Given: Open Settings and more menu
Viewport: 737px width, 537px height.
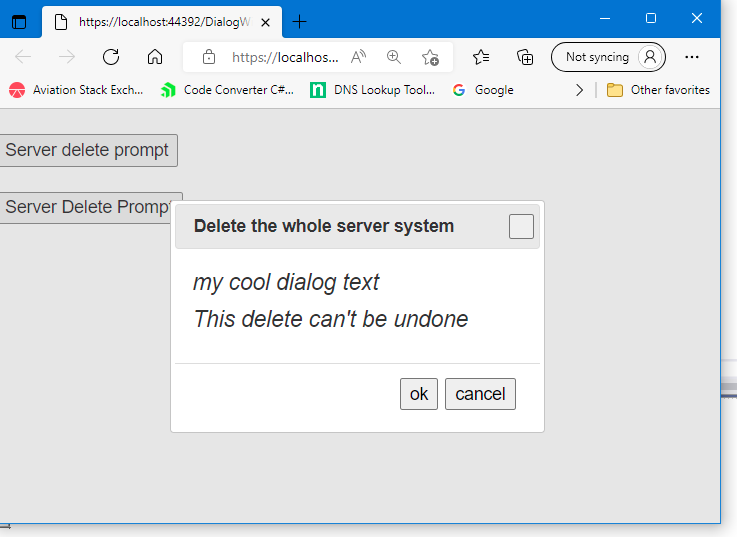Looking at the screenshot, I should pos(692,57).
